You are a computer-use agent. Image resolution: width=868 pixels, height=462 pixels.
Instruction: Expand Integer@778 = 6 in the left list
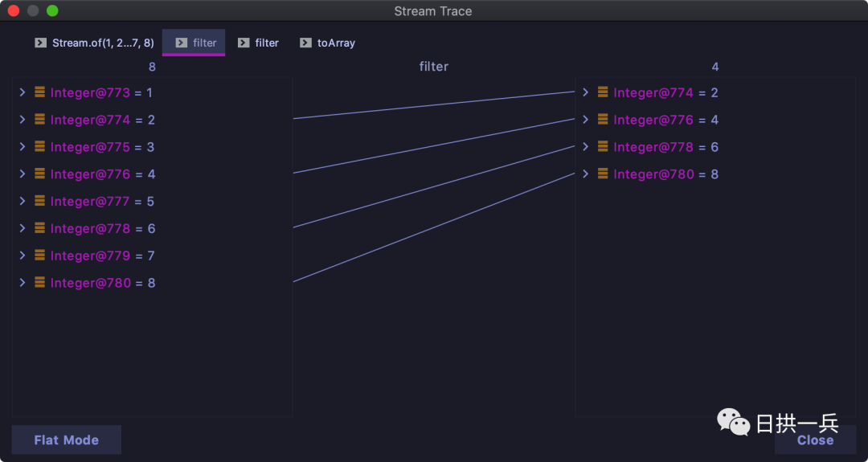23,227
